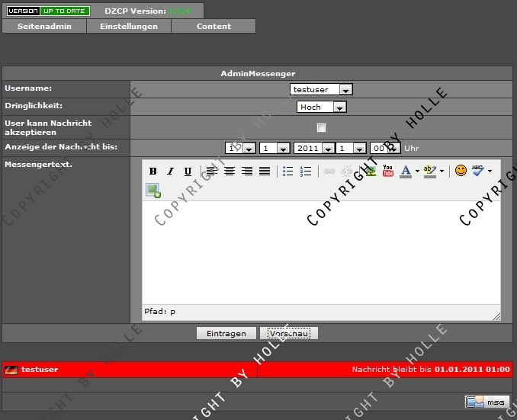Open the text color picker arrow
The width and height of the screenshot is (517, 420).
[417, 171]
